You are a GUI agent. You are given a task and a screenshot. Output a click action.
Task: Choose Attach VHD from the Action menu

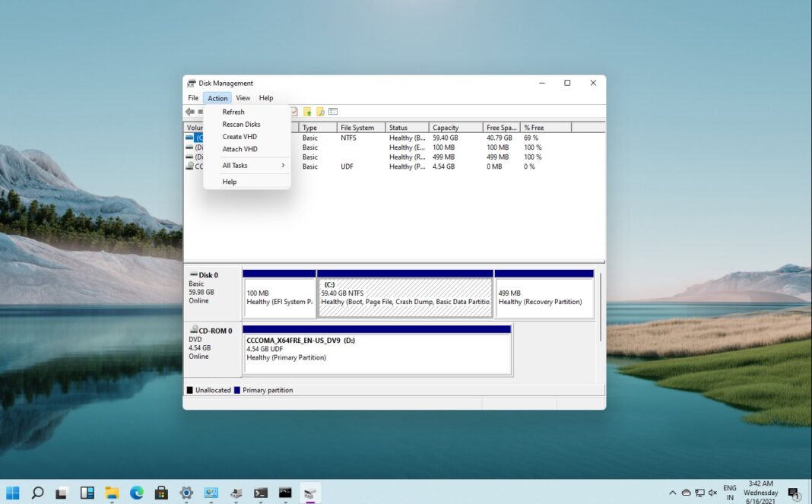(x=239, y=149)
